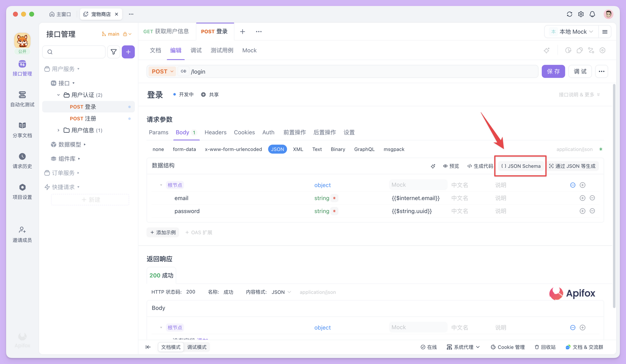Click the 保存 button
Viewport: 626px width, 364px height.
tap(553, 71)
